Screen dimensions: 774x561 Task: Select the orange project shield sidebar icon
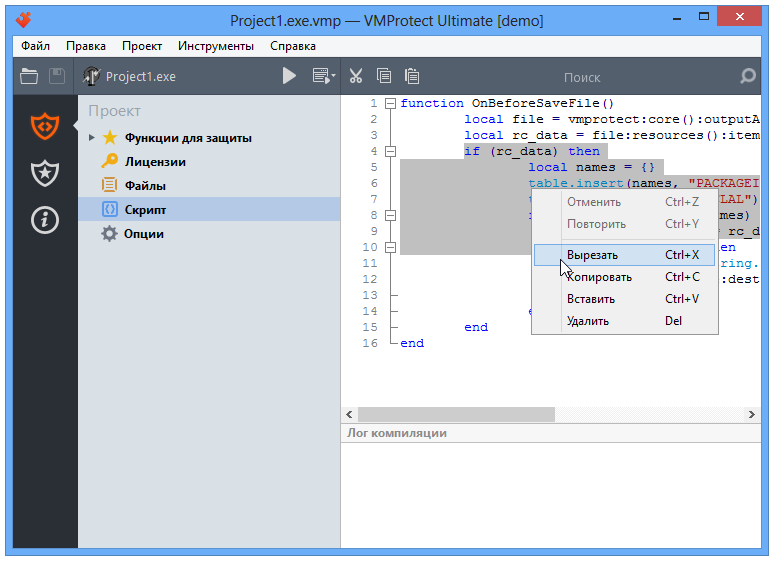45,126
